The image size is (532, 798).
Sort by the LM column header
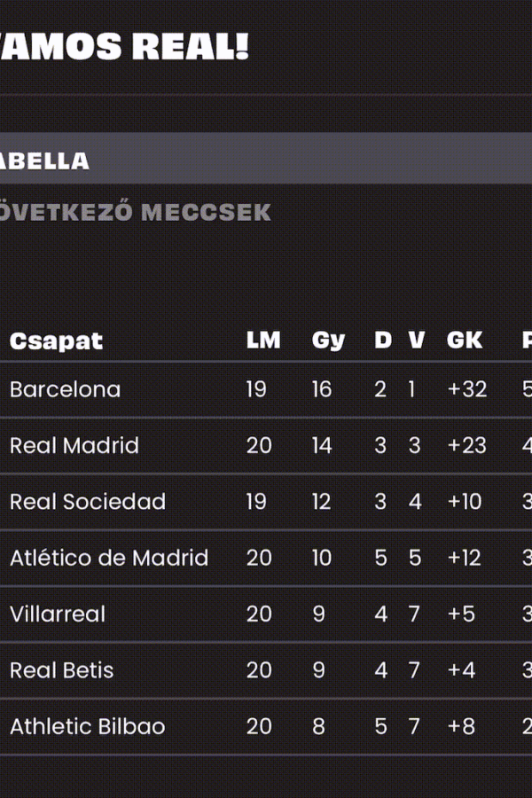(263, 340)
